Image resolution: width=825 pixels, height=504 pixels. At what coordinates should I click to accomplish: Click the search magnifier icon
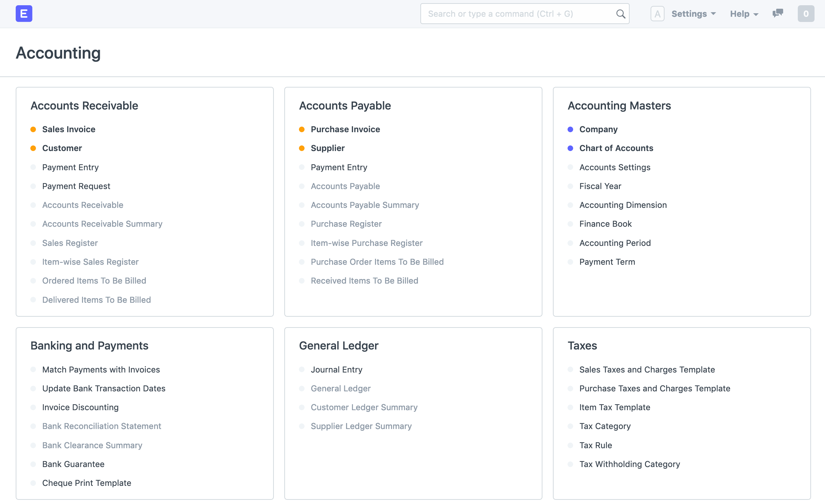pos(621,14)
